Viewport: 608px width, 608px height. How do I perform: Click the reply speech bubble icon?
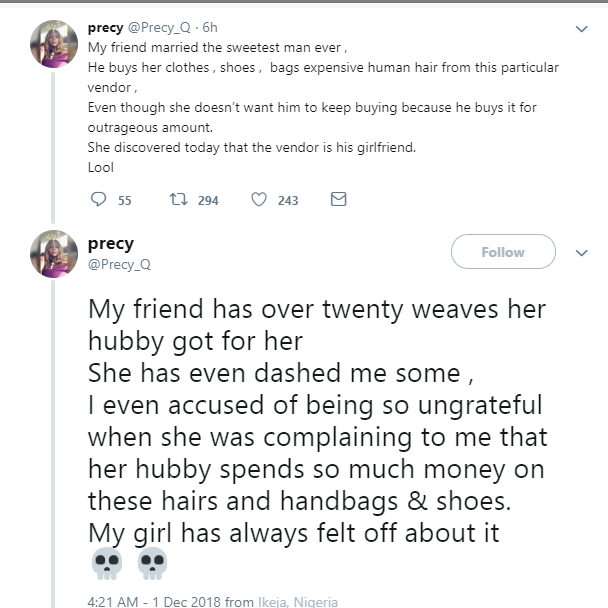[x=98, y=200]
